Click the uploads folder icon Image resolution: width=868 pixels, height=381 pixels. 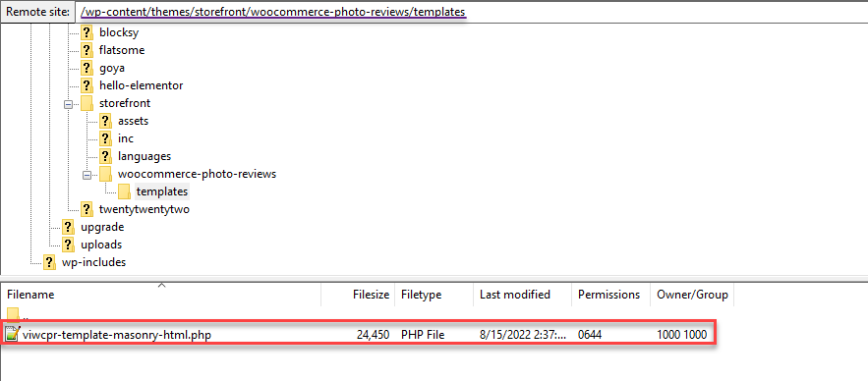[68, 245]
